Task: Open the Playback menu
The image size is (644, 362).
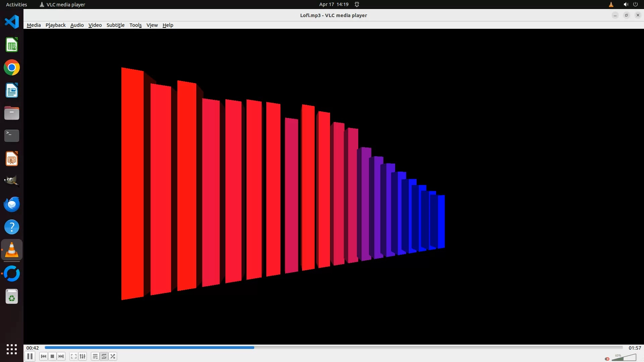Action: click(x=55, y=25)
